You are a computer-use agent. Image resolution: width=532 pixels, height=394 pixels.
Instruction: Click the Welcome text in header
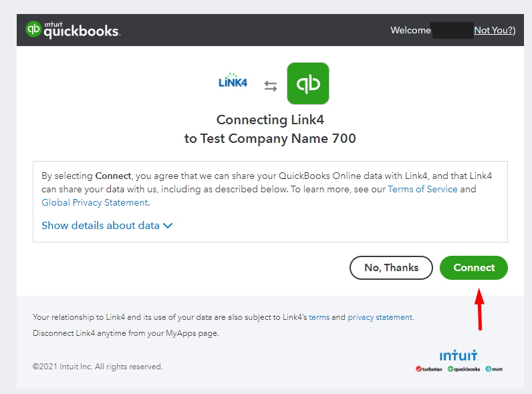(x=410, y=30)
